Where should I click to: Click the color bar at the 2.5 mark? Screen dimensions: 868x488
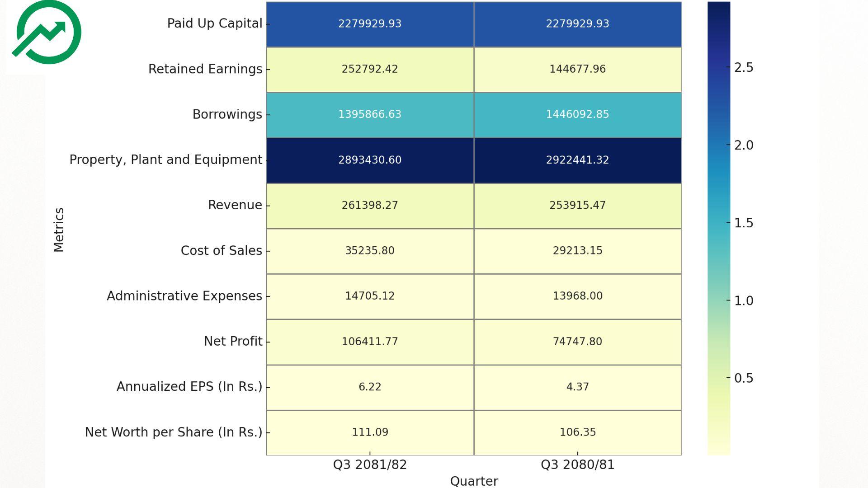click(x=719, y=67)
